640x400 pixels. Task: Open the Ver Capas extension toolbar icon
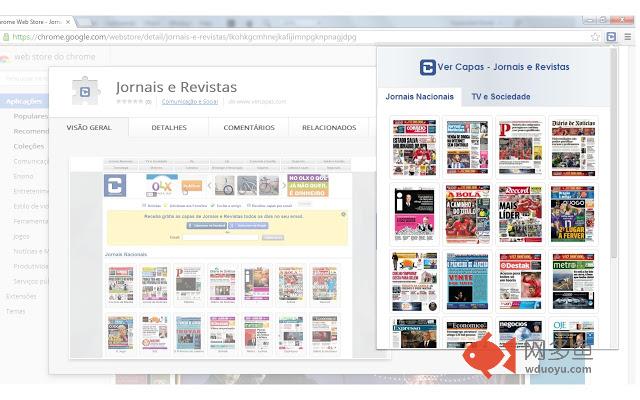tap(611, 37)
